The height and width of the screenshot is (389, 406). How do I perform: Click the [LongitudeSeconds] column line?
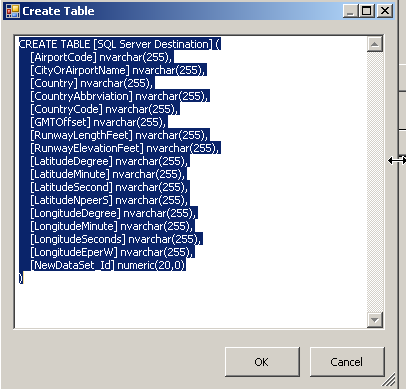click(x=116, y=239)
